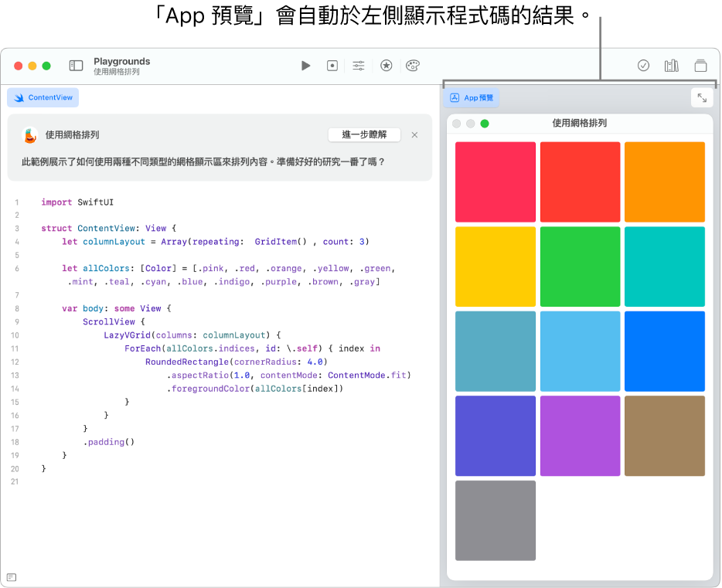Screen dimensions: 722x588
Task: Click the green button of preview window
Action: (485, 124)
